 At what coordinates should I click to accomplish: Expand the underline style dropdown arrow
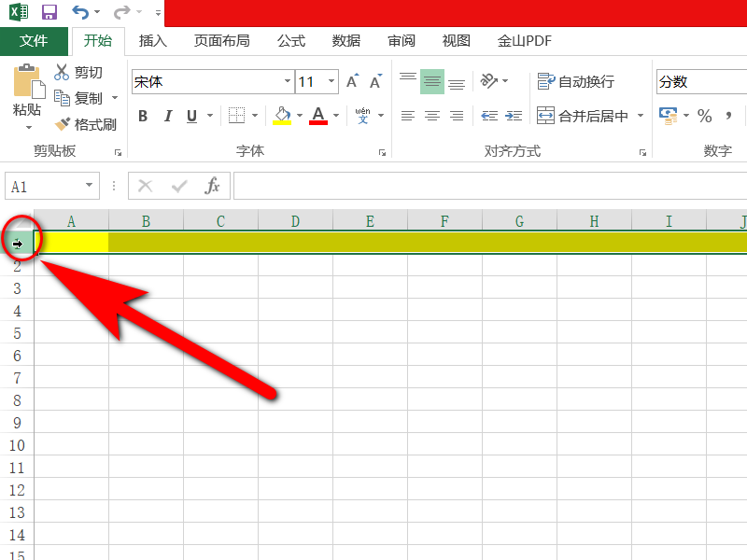tap(210, 116)
